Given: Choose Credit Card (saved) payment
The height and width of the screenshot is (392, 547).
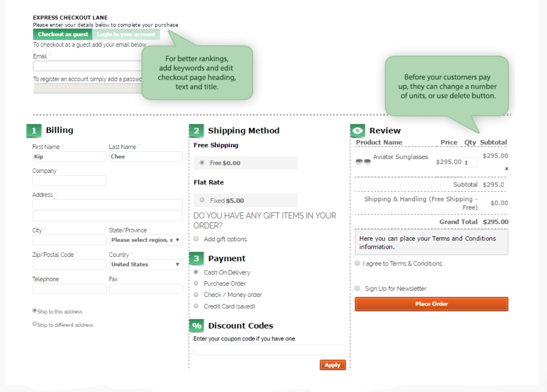Looking at the screenshot, I should [x=196, y=306].
